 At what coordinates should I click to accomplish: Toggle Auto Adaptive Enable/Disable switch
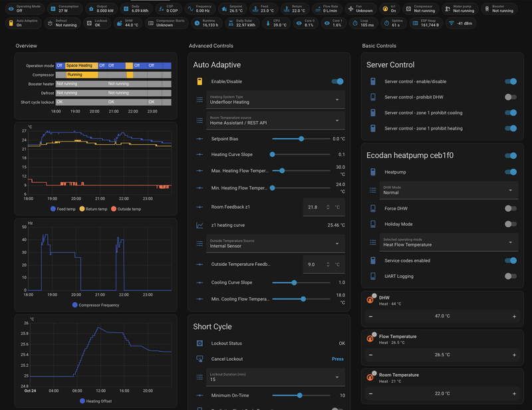click(338, 81)
